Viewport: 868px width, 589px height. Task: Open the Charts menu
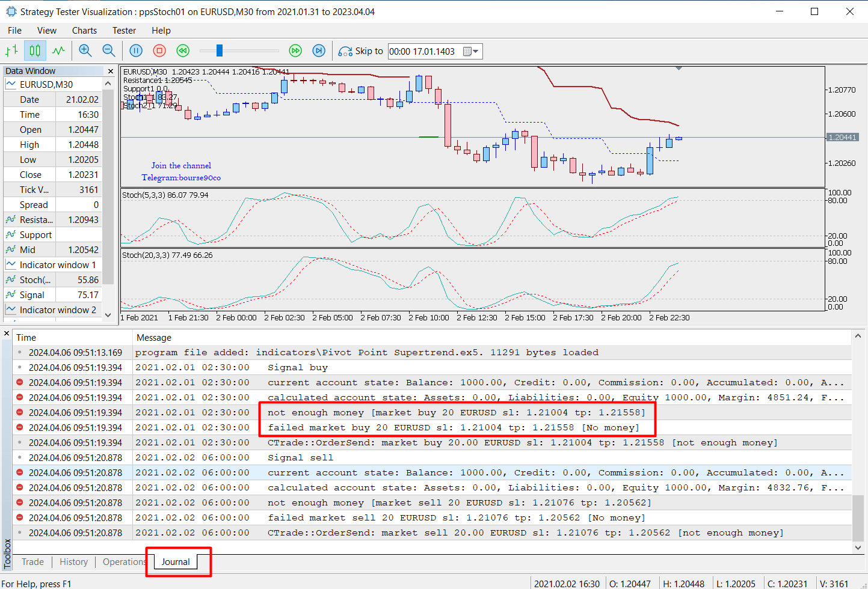[84, 31]
